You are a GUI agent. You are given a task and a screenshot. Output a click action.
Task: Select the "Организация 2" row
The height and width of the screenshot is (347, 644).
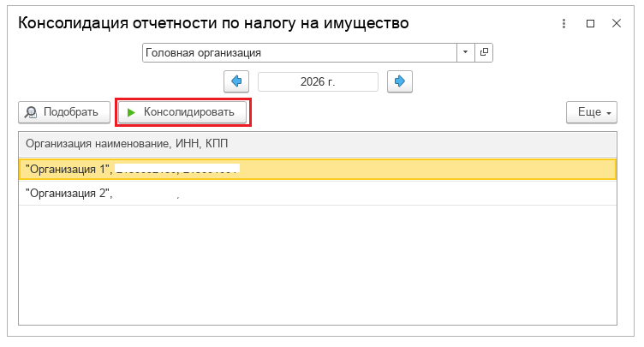coord(318,194)
